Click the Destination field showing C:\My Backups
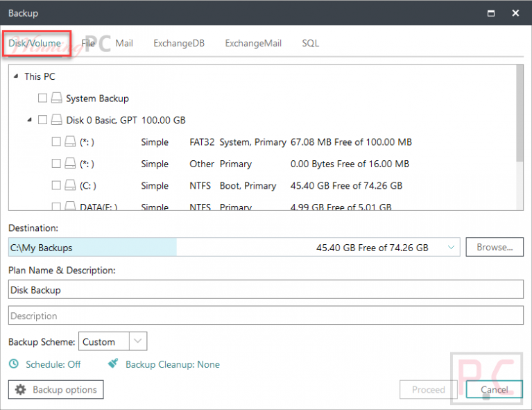The width and height of the screenshot is (532, 410). coord(234,247)
